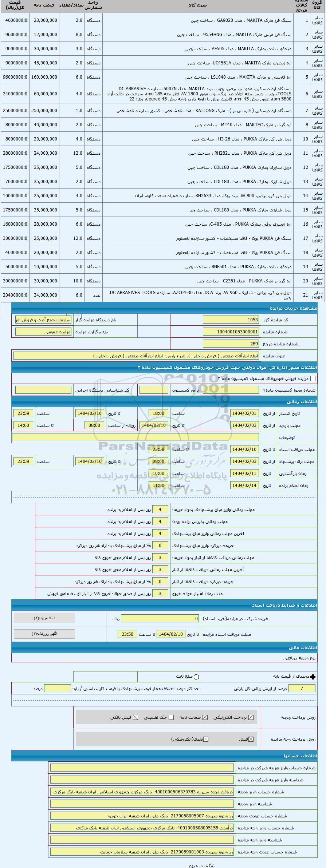The image size is (326, 868).
Task: Click the MAKITA UC4551A chainsaw description
Action: 240,63
